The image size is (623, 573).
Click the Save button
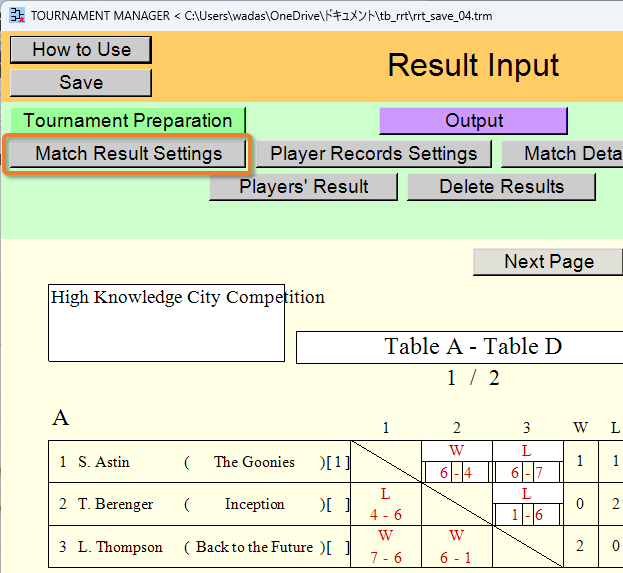pyautogui.click(x=81, y=83)
